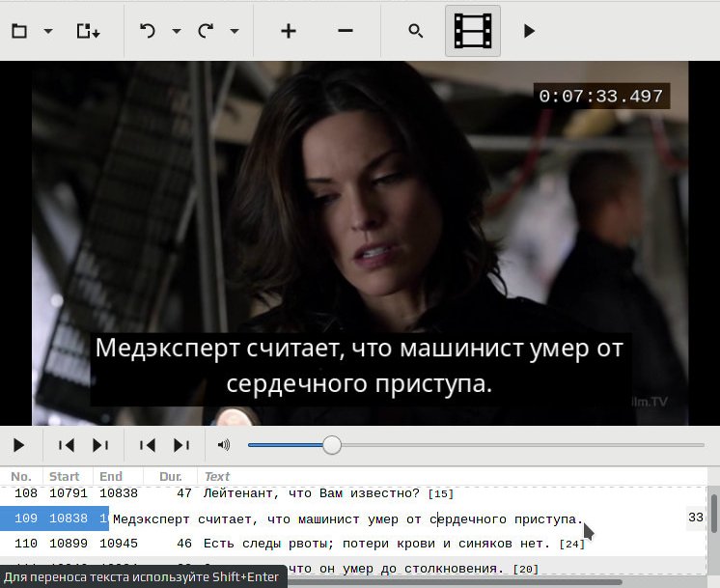
Task: Click row number 109 cell
Action: pos(26,518)
